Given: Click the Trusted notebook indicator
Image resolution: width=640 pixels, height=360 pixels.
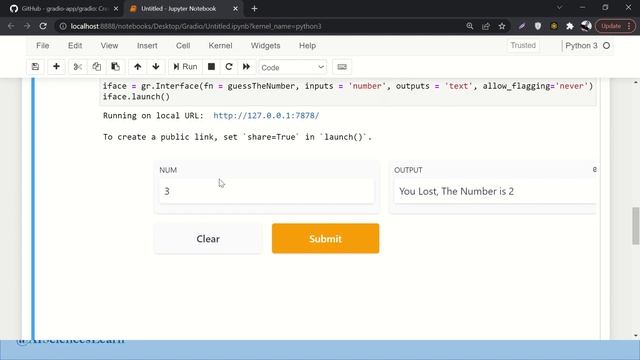Looking at the screenshot, I should (523, 45).
